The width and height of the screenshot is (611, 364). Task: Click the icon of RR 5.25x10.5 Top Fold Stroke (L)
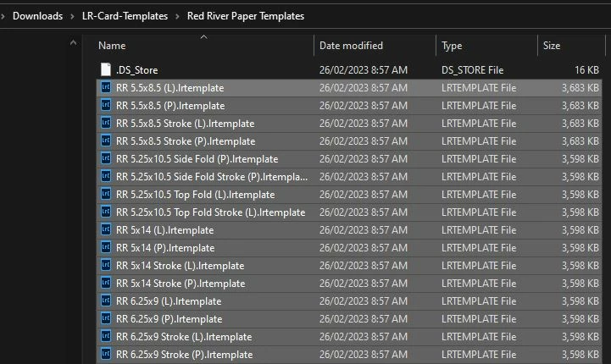(x=106, y=212)
